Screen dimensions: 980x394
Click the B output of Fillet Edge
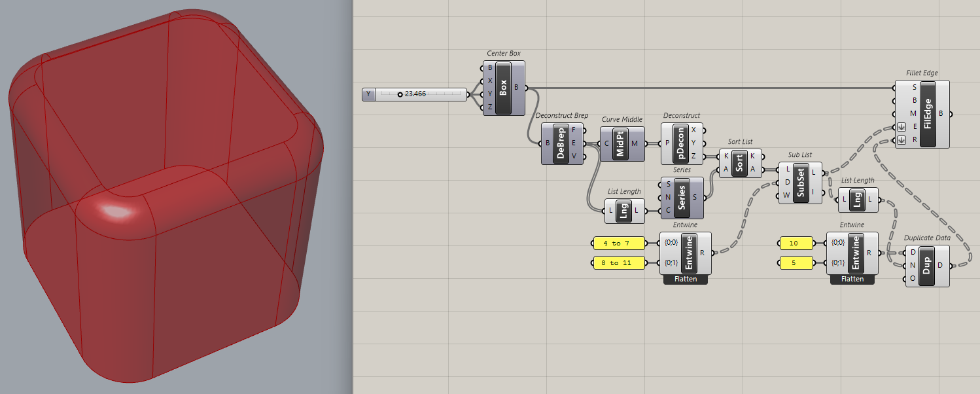[941, 114]
